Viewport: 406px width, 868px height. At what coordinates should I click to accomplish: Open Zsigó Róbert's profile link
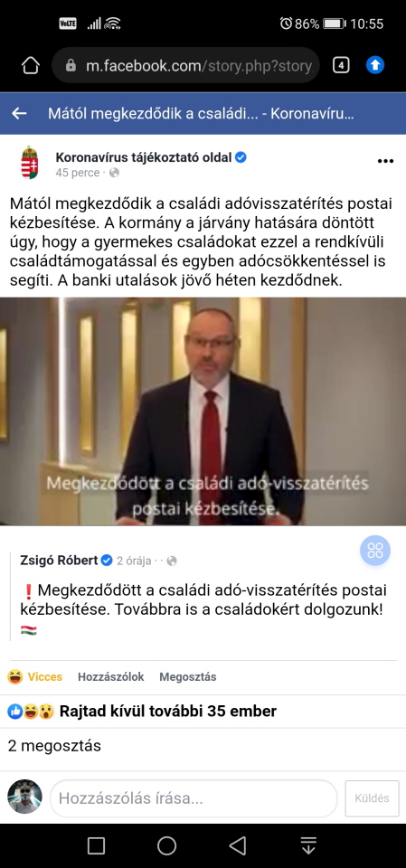pyautogui.click(x=59, y=561)
